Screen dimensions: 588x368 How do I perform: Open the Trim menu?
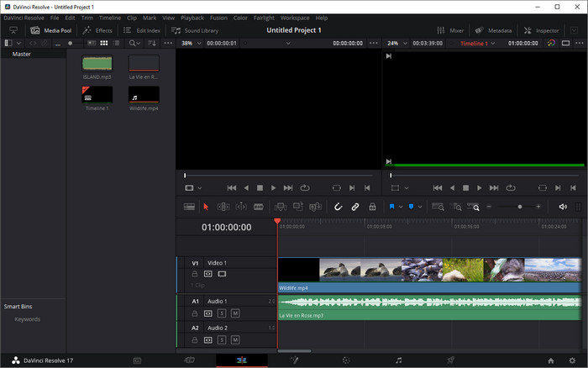tap(87, 18)
